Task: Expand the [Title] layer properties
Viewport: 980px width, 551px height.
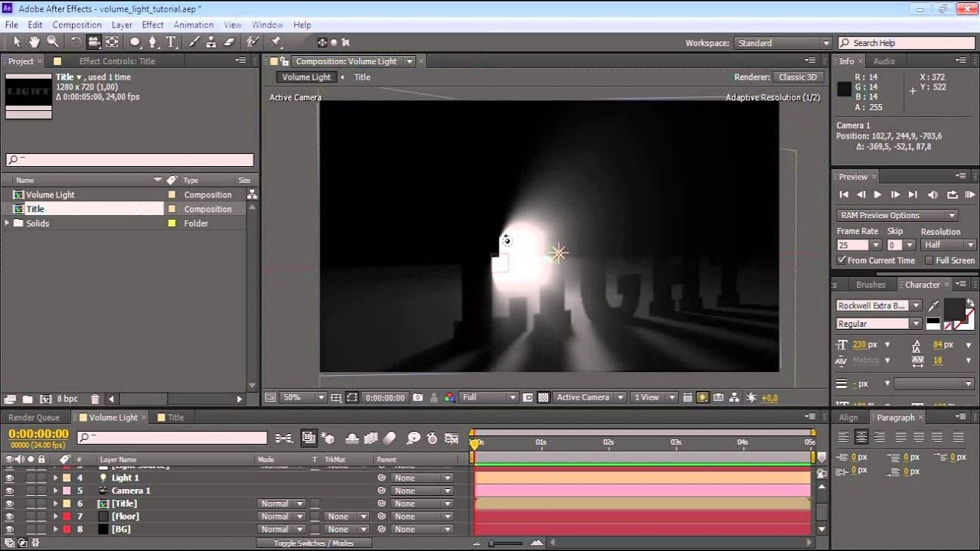Action: pos(55,504)
